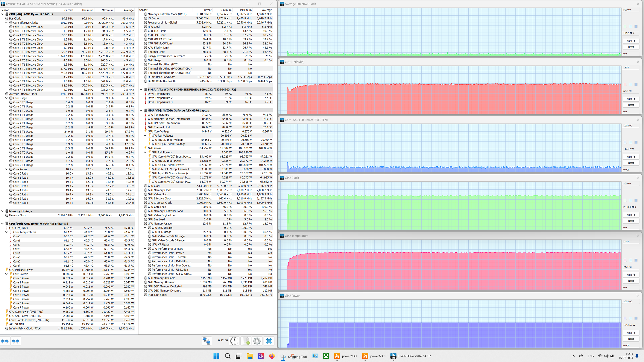The height and width of the screenshot is (362, 644).
Task: Click the remote network monitoring icon
Action: [207, 341]
